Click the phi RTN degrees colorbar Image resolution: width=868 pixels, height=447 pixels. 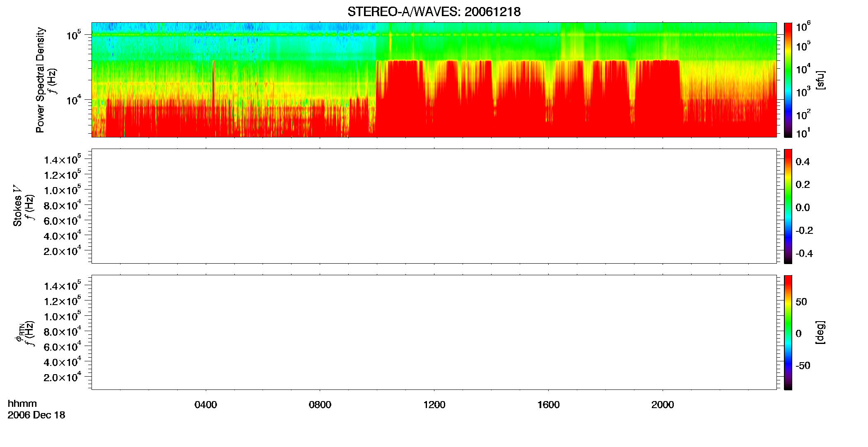click(788, 332)
